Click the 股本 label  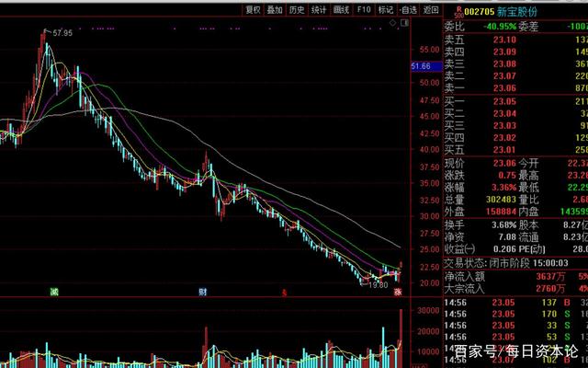528,224
